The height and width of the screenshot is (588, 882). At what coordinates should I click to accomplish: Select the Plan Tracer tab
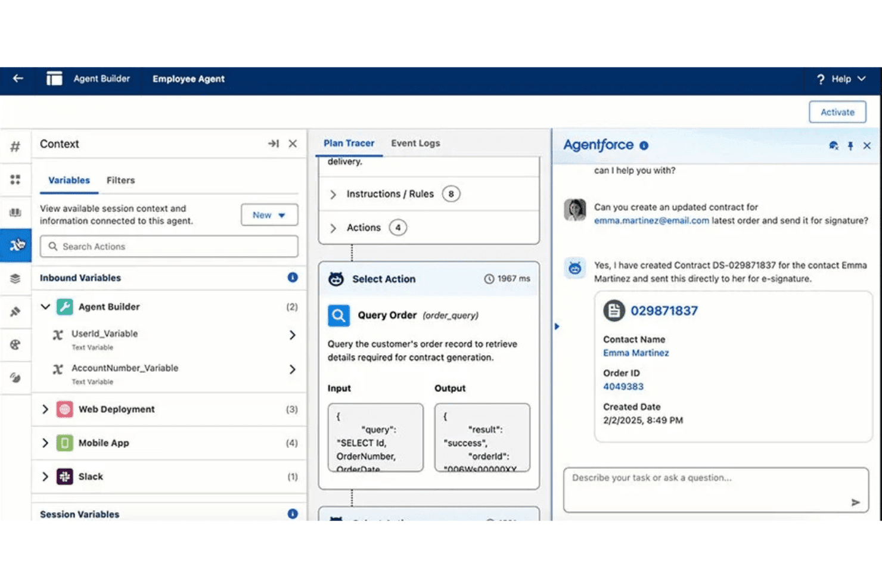pyautogui.click(x=349, y=143)
